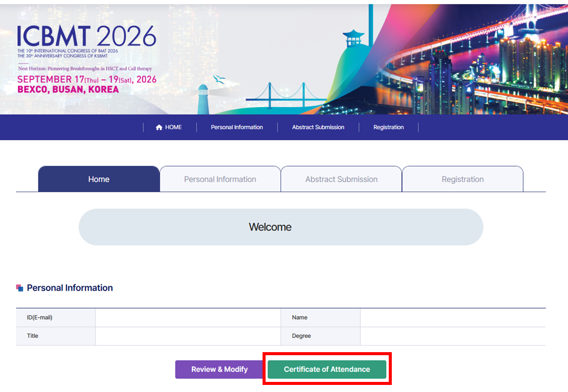Click the ID(E-mail) value cell
This screenshot has height=392, width=568.
pyautogui.click(x=188, y=317)
